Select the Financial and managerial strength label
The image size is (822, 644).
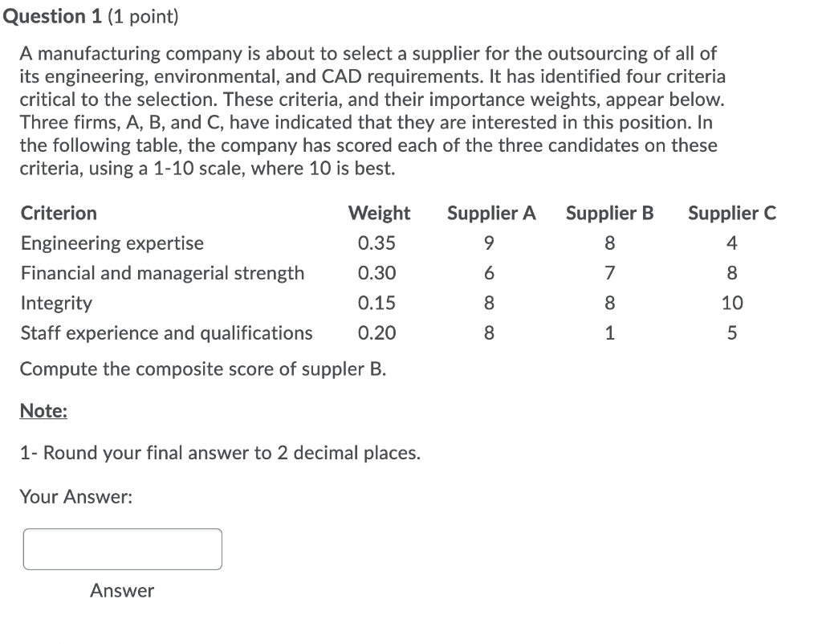click(163, 273)
